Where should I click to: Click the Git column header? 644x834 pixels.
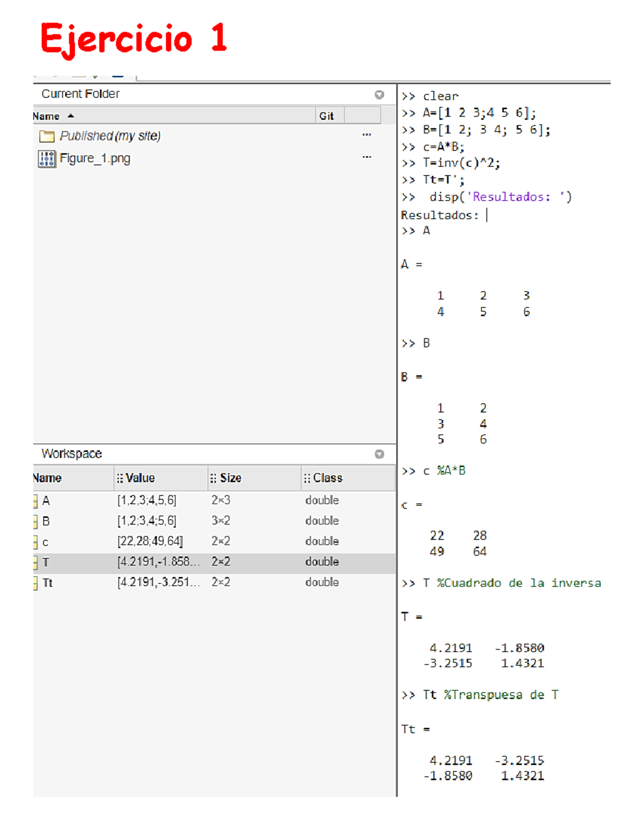326,116
